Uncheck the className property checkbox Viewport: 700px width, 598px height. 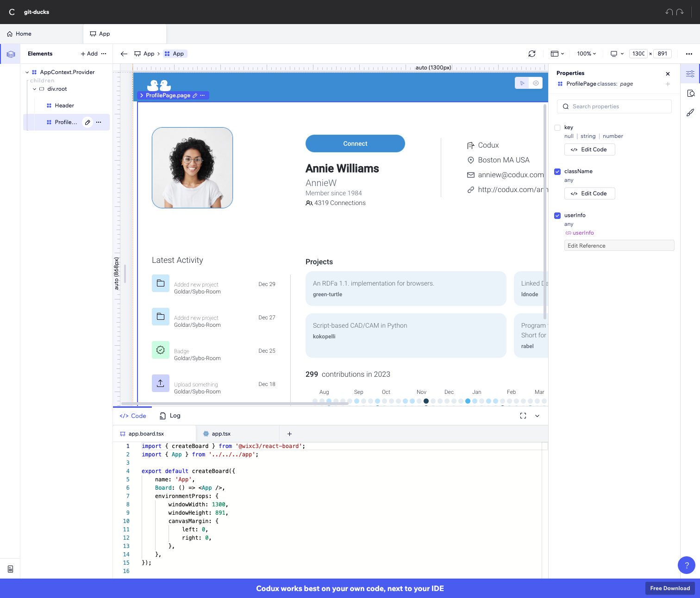point(557,172)
